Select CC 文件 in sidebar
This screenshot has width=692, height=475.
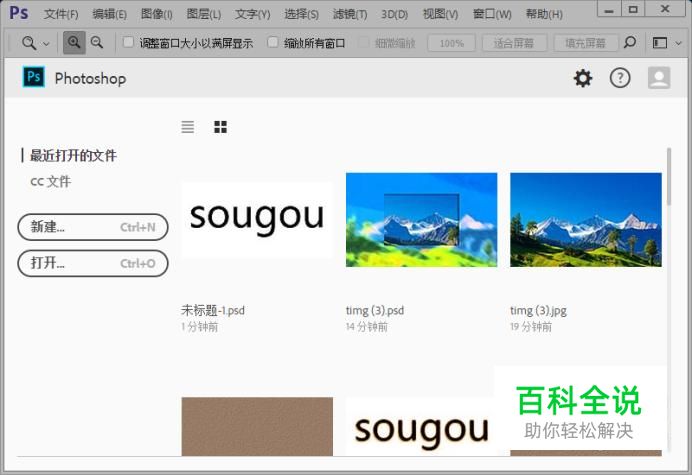[50, 181]
